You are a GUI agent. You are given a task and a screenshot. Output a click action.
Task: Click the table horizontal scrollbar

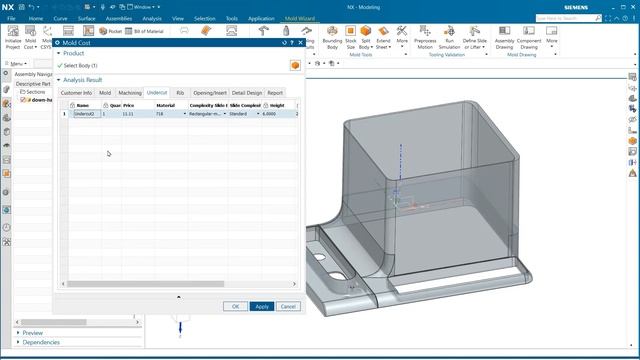[145, 284]
